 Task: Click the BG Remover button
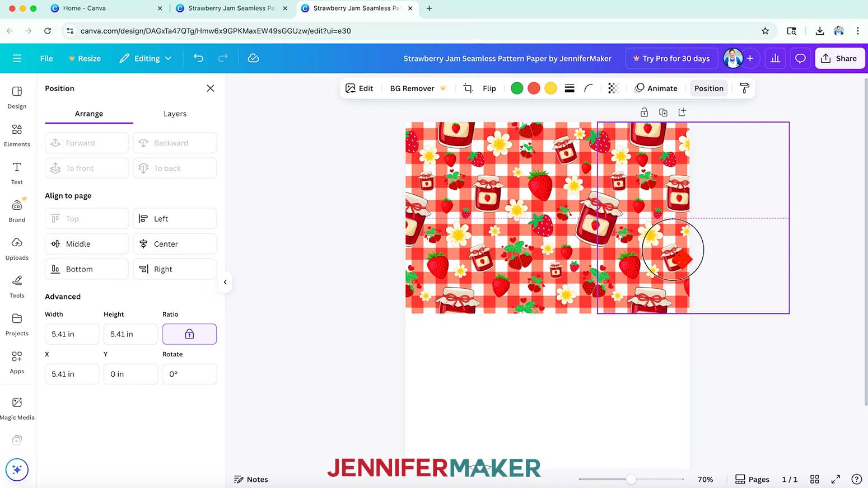click(418, 88)
